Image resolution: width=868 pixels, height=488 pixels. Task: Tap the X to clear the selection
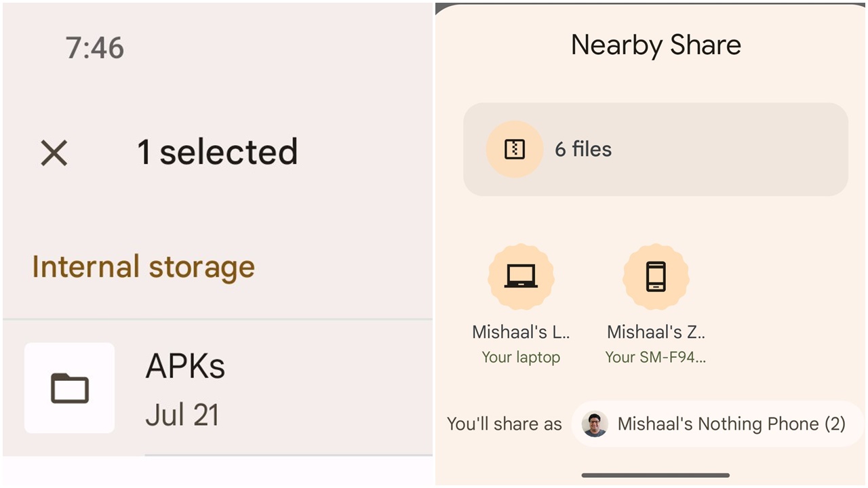tap(54, 153)
